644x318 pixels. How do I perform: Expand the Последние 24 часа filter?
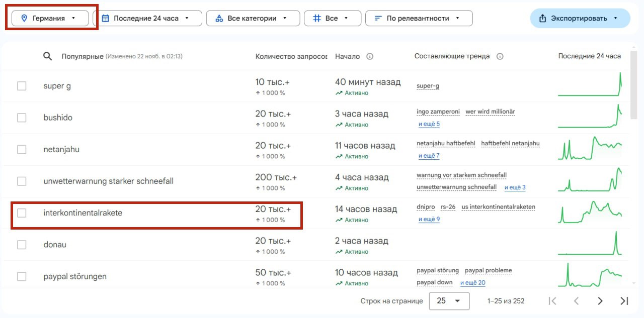point(147,18)
